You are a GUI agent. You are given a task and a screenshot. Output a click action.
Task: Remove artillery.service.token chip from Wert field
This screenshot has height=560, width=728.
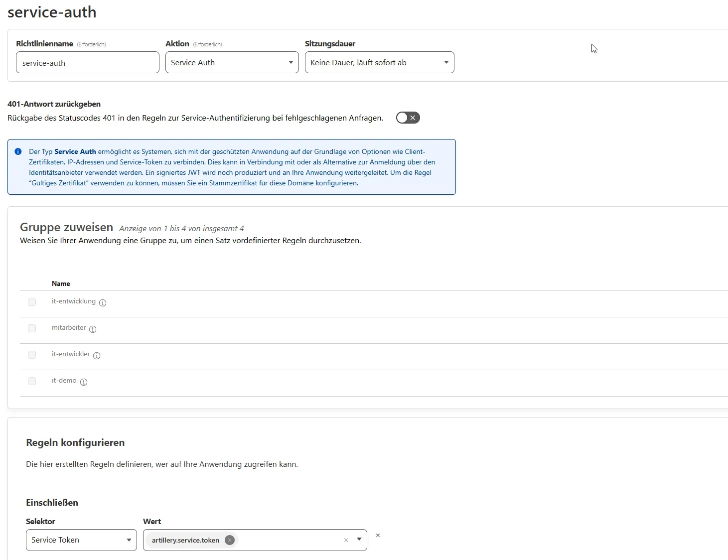click(229, 540)
